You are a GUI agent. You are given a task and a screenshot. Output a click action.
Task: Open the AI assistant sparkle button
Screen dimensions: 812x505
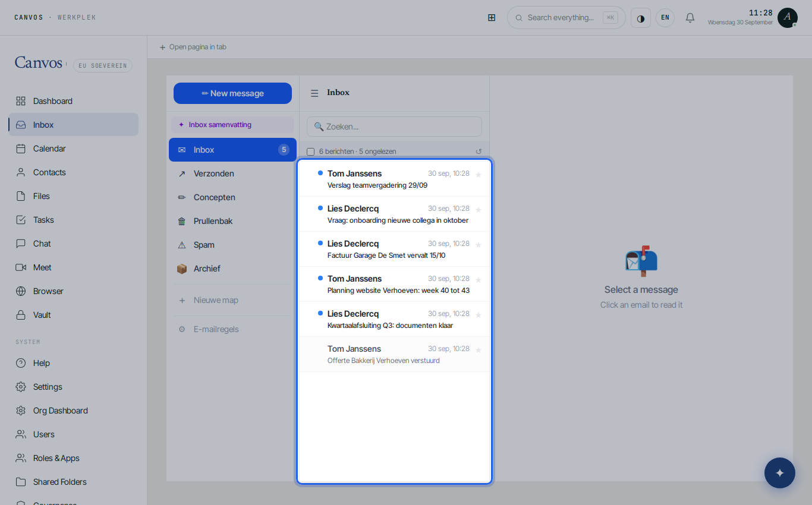780,473
